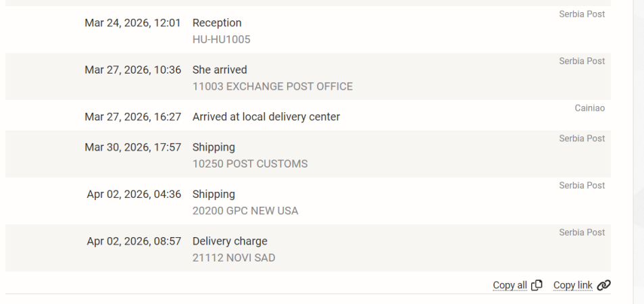Image resolution: width=644 pixels, height=304 pixels.
Task: Click Serbia Post label on Reception row
Action: coord(582,14)
